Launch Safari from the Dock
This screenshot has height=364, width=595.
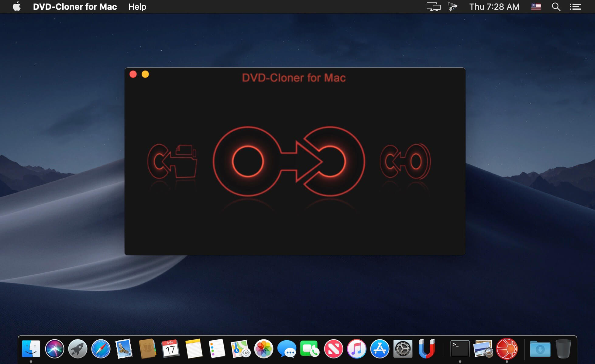point(101,349)
